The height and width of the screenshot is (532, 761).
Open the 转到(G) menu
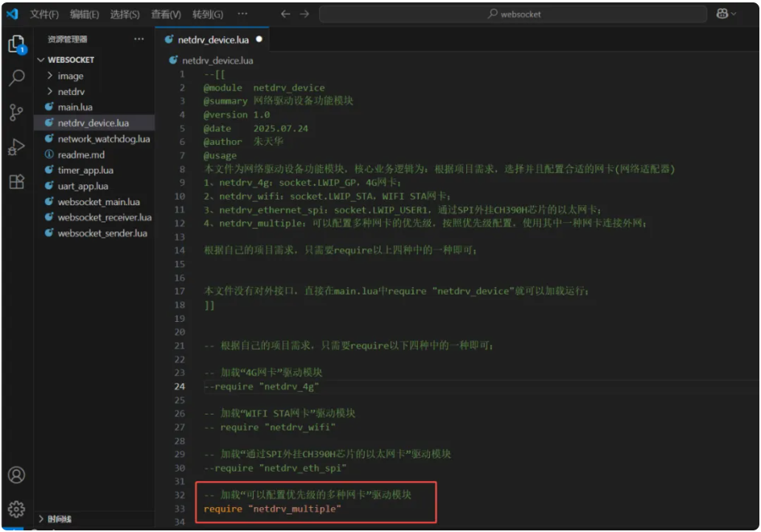tap(208, 14)
